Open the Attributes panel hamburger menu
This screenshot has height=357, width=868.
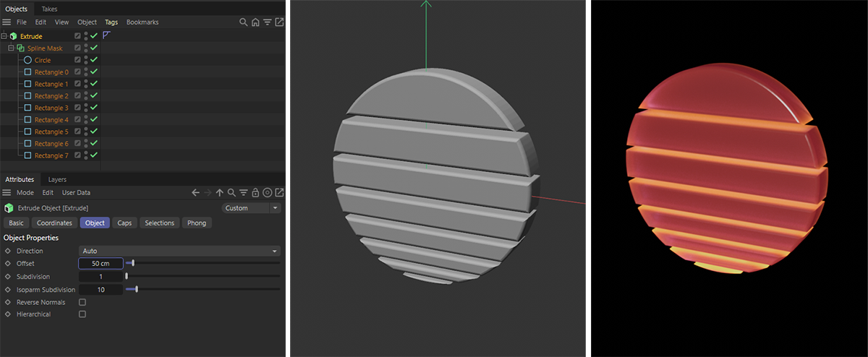(7, 193)
